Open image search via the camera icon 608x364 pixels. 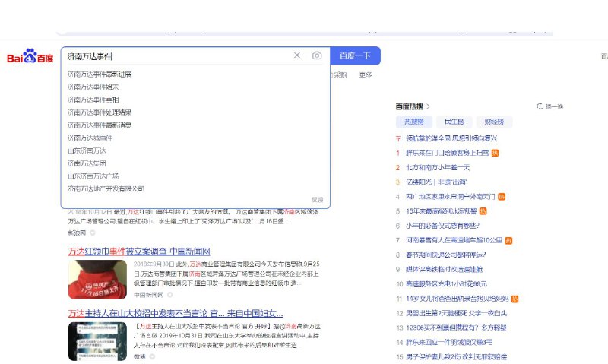click(317, 55)
